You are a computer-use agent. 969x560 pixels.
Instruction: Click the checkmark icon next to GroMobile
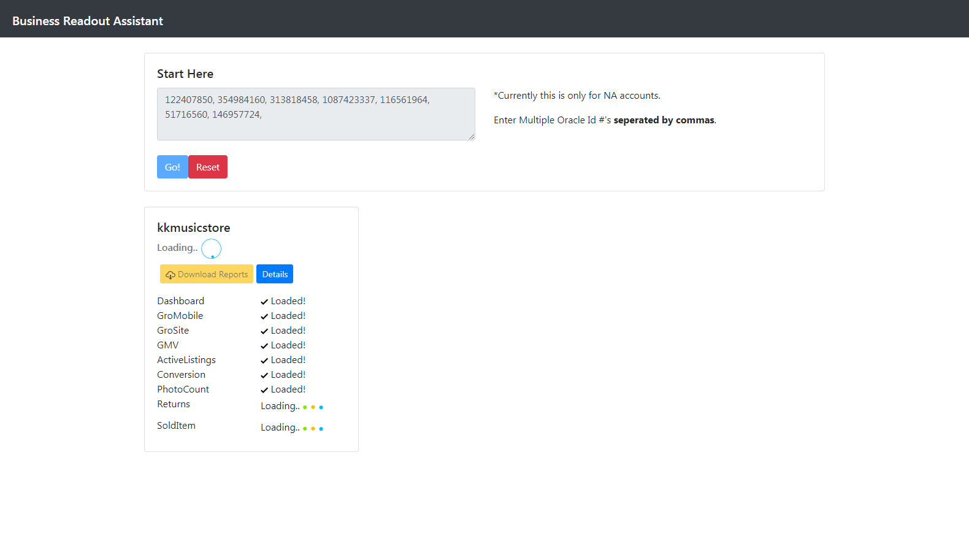264,316
